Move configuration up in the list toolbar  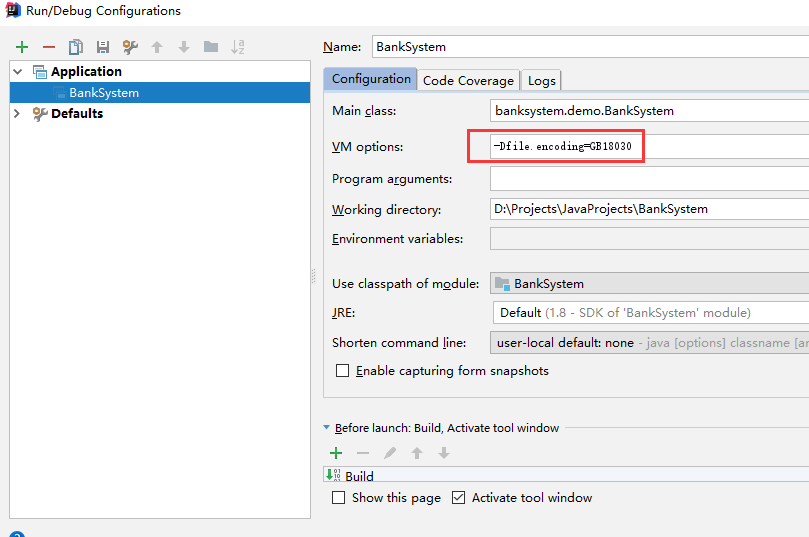pos(157,47)
